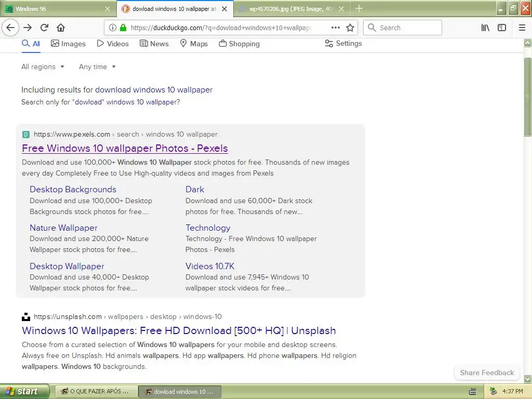Go forward with the forward arrow
Viewport: 532px width, 399px height.
click(x=28, y=28)
